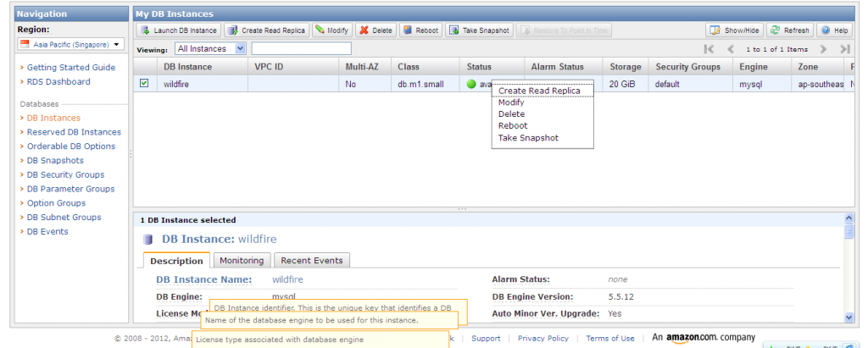Viewport: 868px width, 348px height.
Task: Sort by Security Groups column header
Action: pyautogui.click(x=688, y=67)
